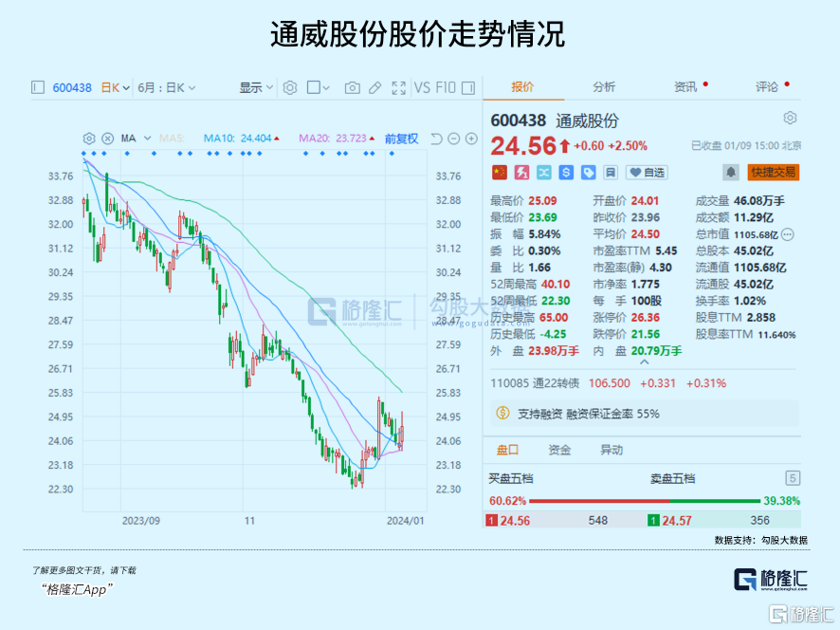The width and height of the screenshot is (840, 630).
Task: Toggle 前复权 price adjustment
Action: [x=401, y=139]
